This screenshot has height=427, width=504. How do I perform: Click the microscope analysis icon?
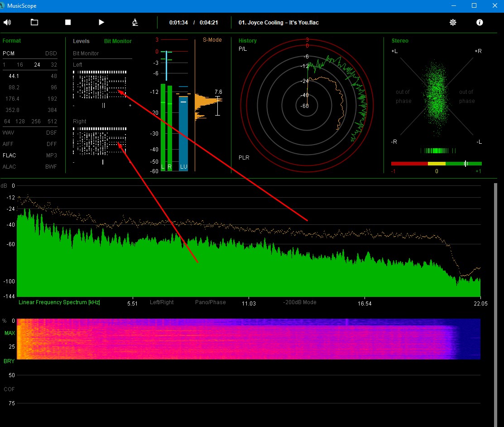tap(135, 22)
